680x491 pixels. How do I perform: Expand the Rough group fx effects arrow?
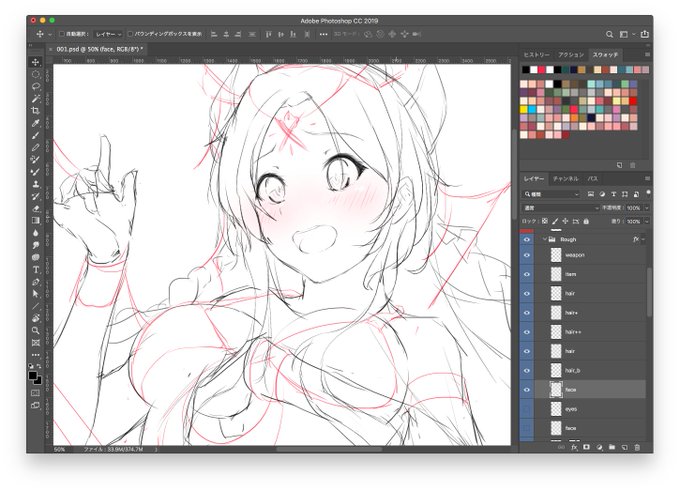click(644, 239)
